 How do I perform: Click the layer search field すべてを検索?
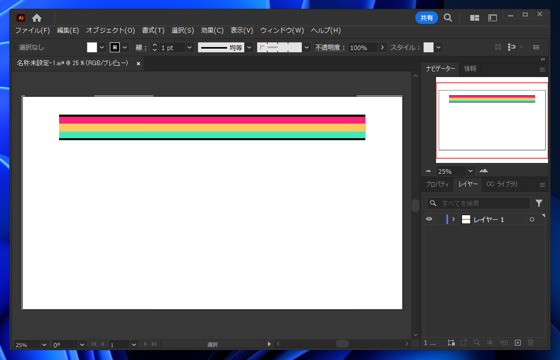tap(479, 203)
